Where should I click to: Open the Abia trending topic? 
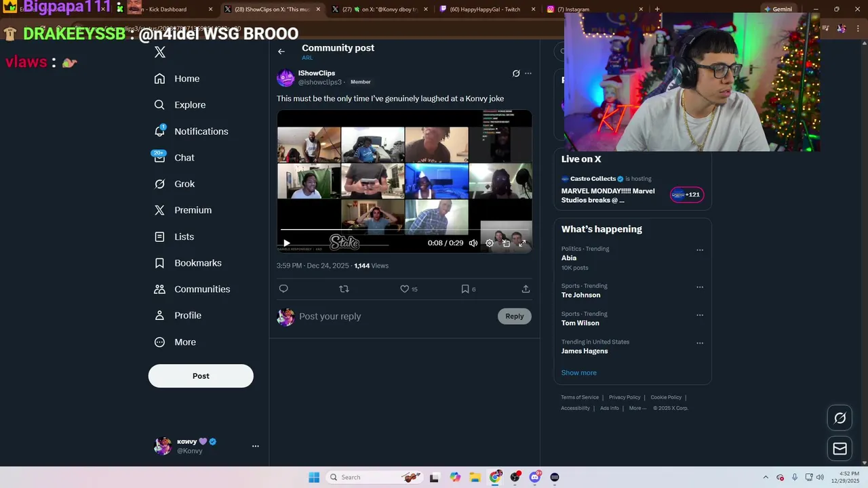pyautogui.click(x=569, y=258)
